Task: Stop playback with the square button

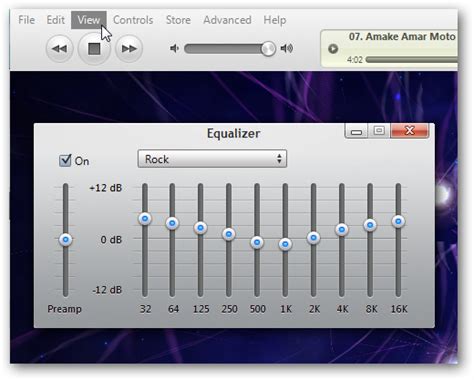Action: 94,49
